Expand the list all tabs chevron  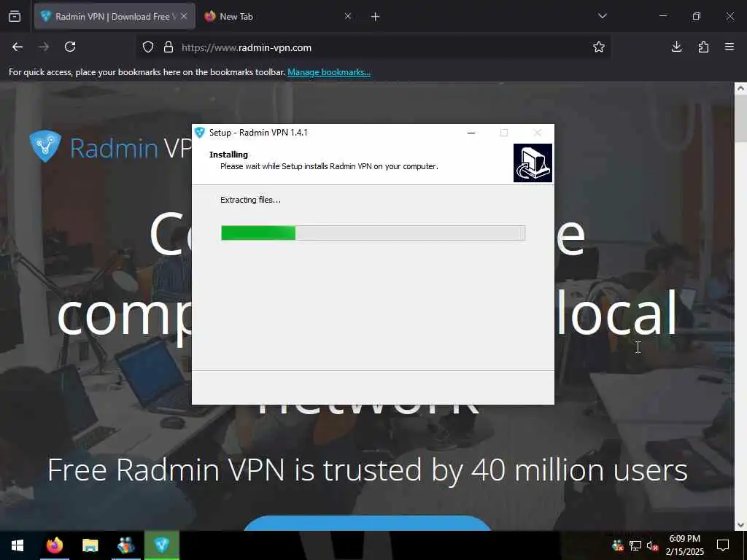pos(602,16)
